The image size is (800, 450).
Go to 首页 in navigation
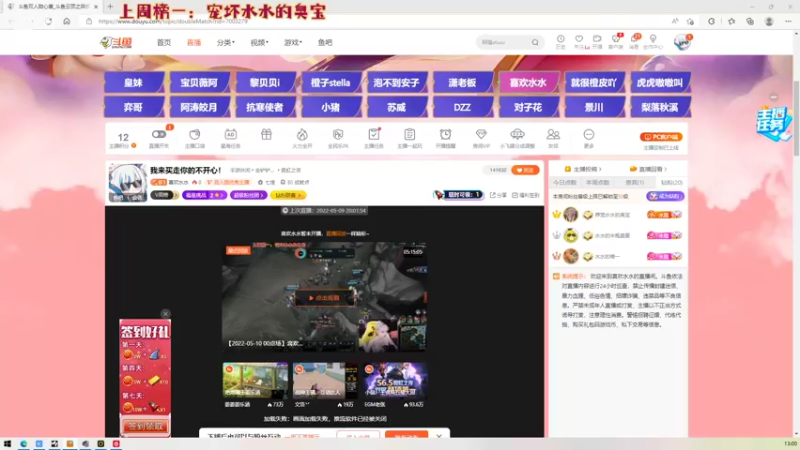click(x=164, y=42)
